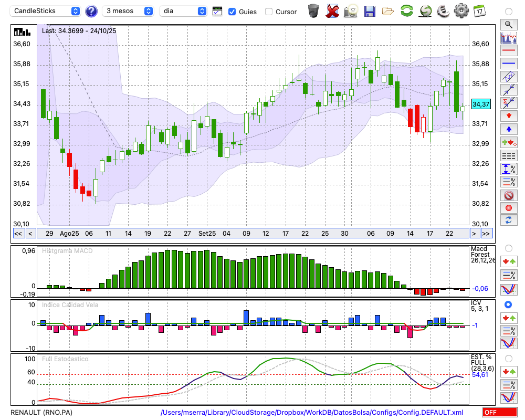Screen dimensions: 525x420
Task: Enable the Cursor checkbox
Action: 268,12
